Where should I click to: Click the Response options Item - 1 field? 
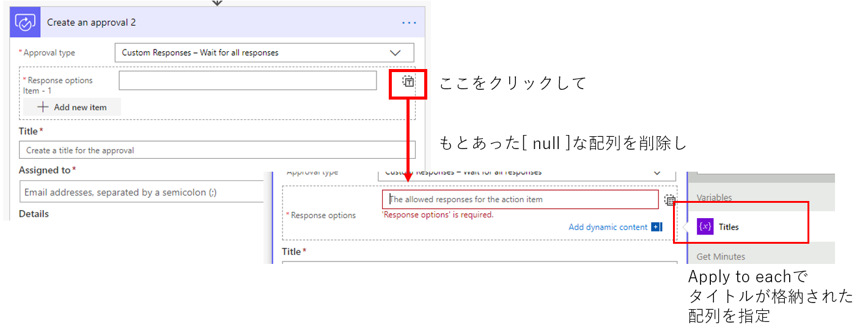tap(248, 81)
